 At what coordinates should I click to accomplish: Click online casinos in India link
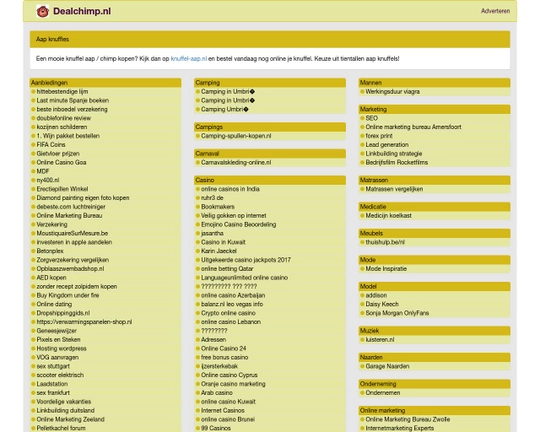click(x=230, y=189)
